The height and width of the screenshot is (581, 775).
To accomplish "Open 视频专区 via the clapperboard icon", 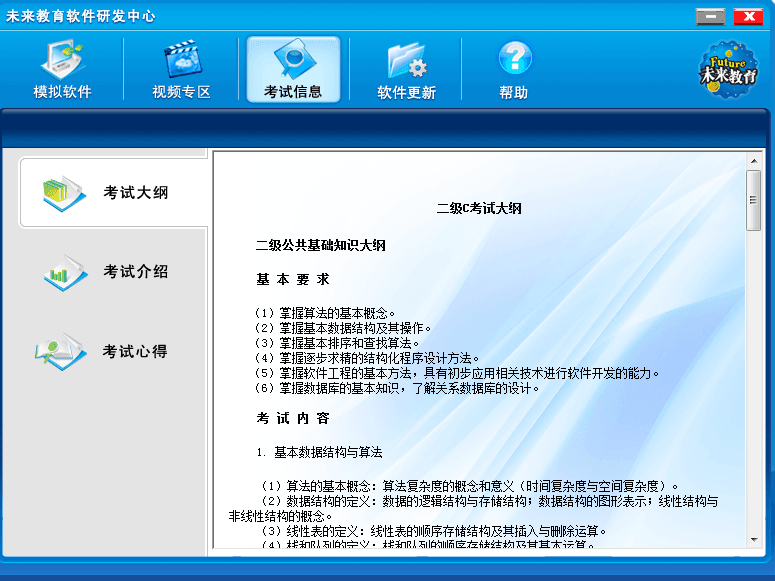I will (x=181, y=59).
